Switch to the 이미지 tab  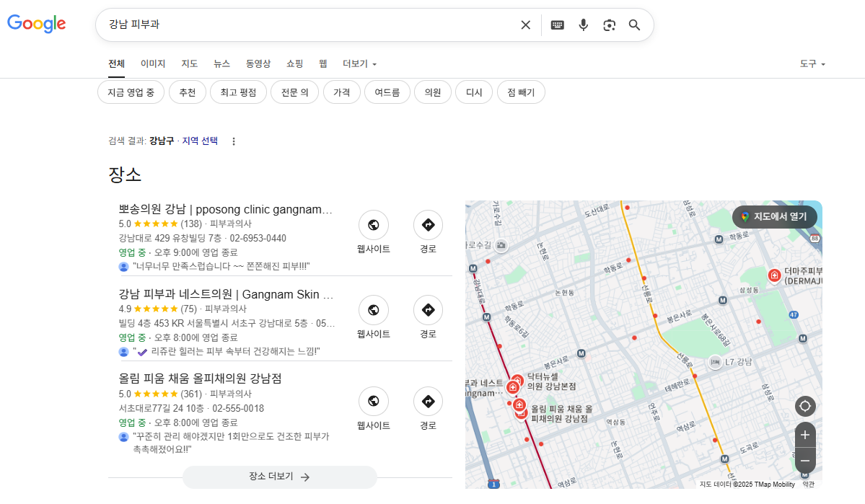click(x=153, y=64)
